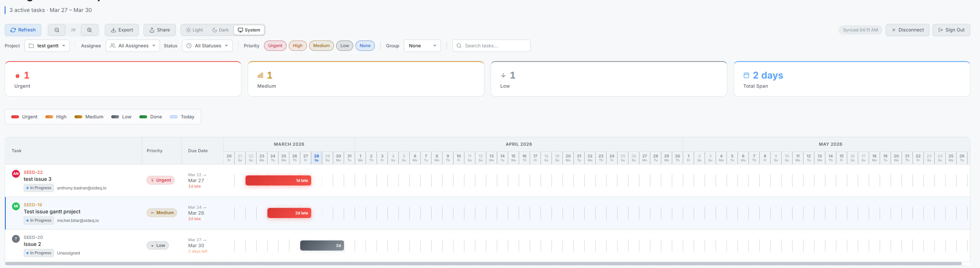Click the red Urgent legend swatch
Viewport: 980px width, 268px height.
tap(15, 117)
